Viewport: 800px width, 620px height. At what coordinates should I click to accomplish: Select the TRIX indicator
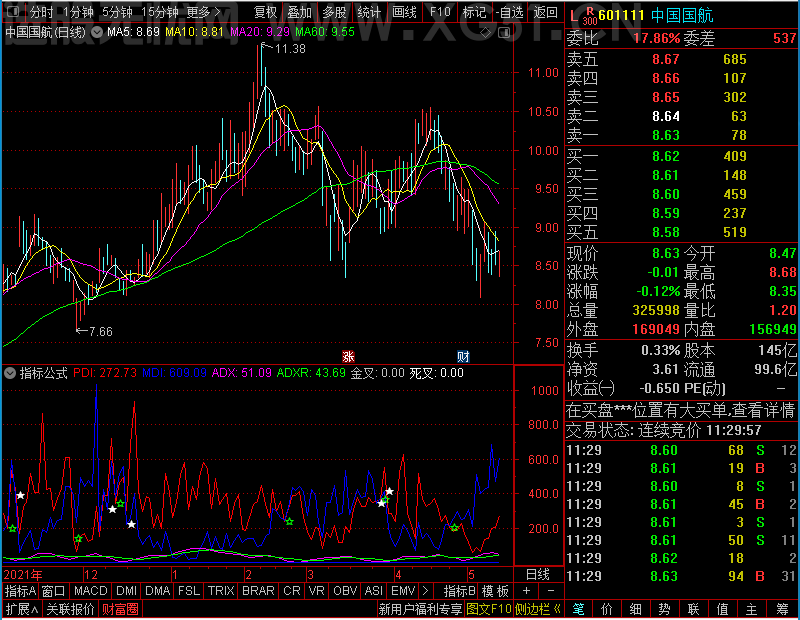tap(221, 591)
